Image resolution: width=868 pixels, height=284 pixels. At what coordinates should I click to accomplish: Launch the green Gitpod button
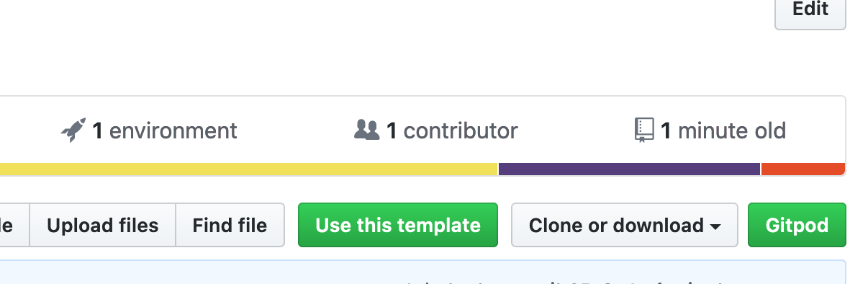pos(797,225)
